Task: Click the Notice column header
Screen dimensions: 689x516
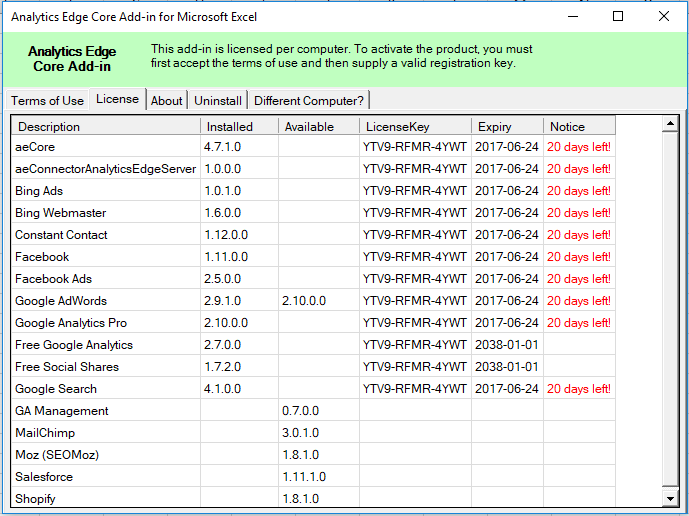Action: [x=579, y=127]
